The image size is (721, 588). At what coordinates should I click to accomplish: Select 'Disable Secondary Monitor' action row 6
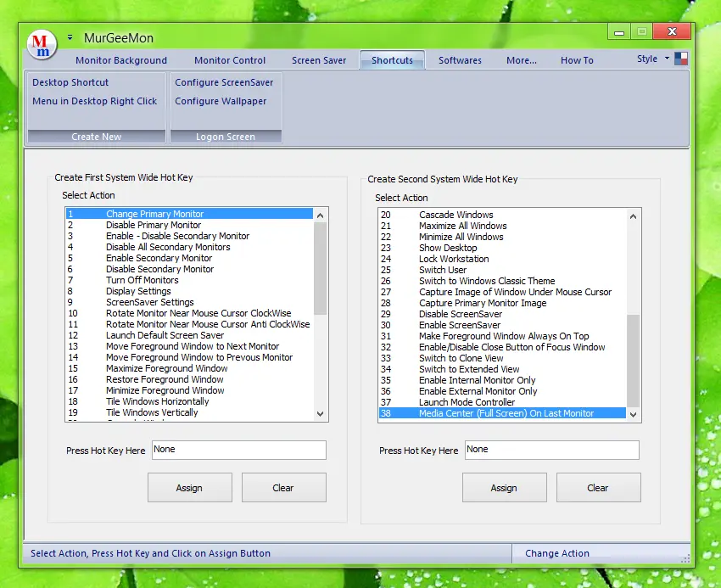click(189, 269)
